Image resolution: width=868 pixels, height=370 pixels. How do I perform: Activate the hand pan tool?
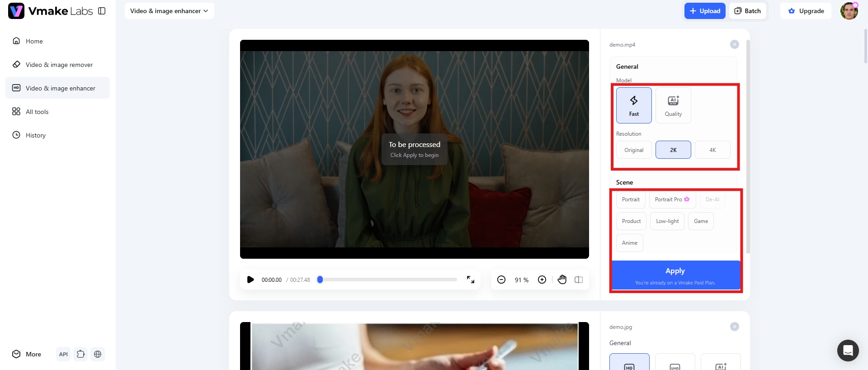[562, 280]
